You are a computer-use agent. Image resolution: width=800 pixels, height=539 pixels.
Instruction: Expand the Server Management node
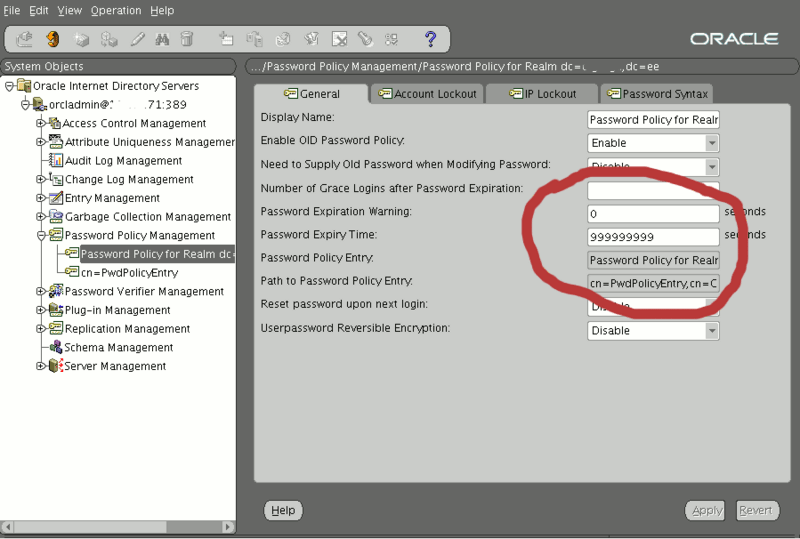click(41, 366)
